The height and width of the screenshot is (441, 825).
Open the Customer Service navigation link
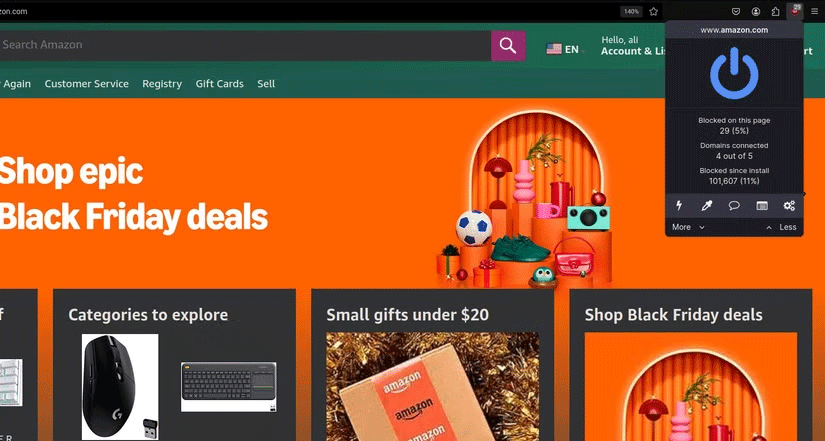86,84
